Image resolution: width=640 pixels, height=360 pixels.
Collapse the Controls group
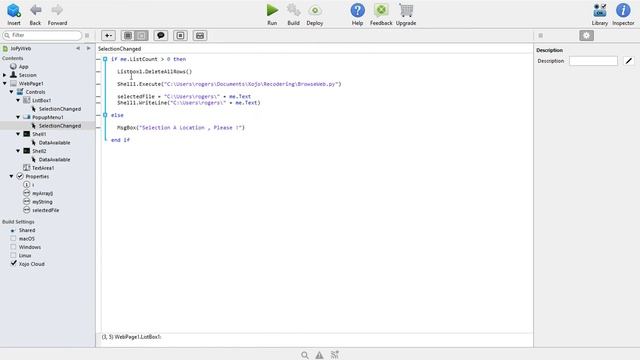click(11, 92)
